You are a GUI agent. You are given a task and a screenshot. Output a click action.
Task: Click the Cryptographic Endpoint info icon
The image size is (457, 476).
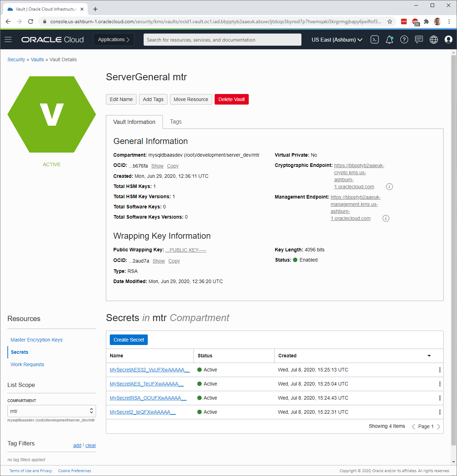click(389, 187)
